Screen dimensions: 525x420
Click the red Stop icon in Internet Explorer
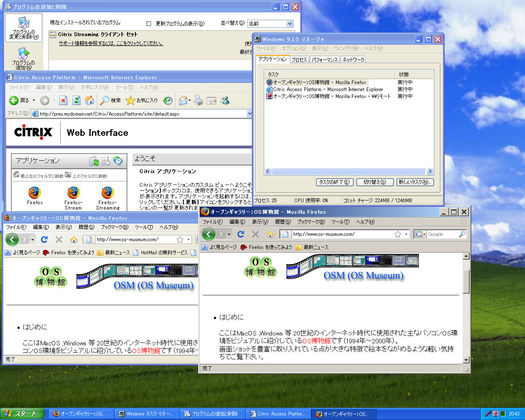pyautogui.click(x=63, y=100)
